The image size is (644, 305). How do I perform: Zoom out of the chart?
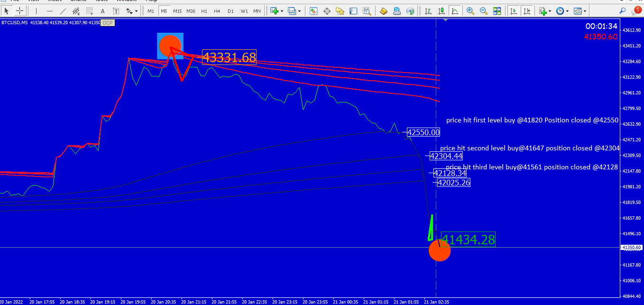pos(484,10)
